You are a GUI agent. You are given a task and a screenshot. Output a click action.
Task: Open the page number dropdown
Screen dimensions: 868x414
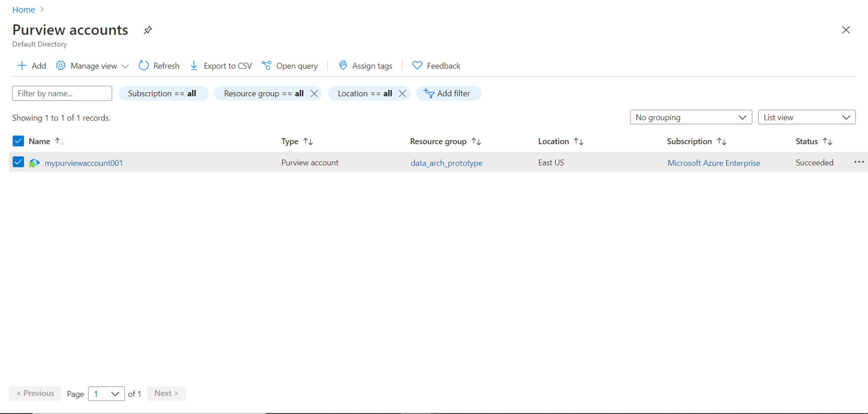pyautogui.click(x=106, y=394)
